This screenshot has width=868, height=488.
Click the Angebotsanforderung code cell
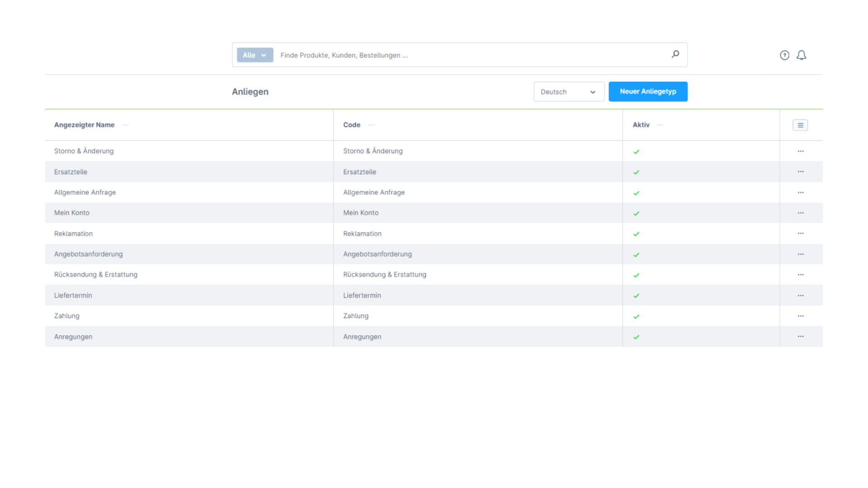pos(478,254)
